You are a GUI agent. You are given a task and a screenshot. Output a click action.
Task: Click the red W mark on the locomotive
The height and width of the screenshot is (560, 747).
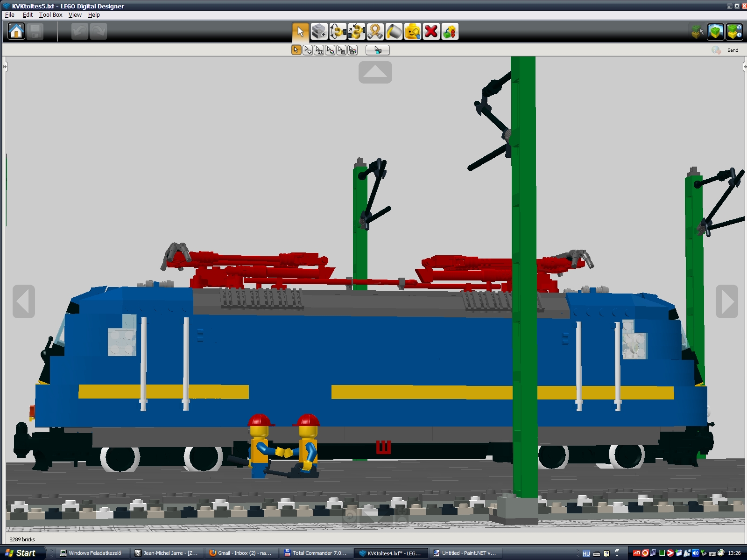(x=383, y=447)
